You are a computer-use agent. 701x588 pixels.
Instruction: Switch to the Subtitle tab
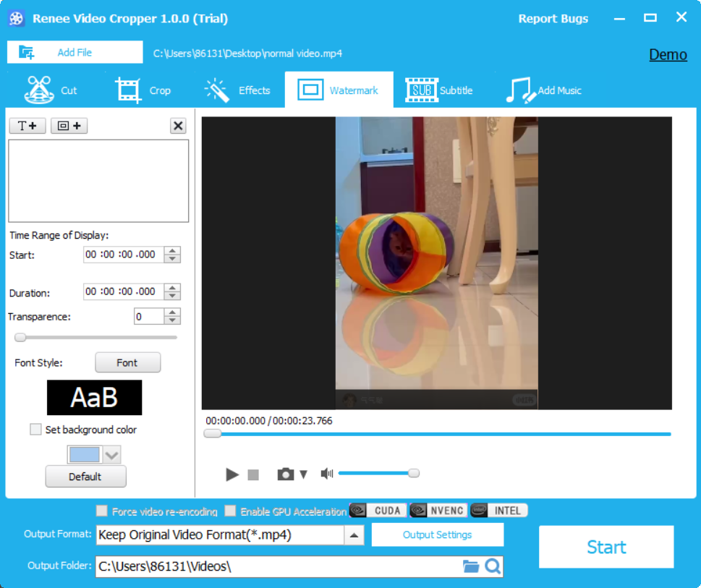pos(438,90)
